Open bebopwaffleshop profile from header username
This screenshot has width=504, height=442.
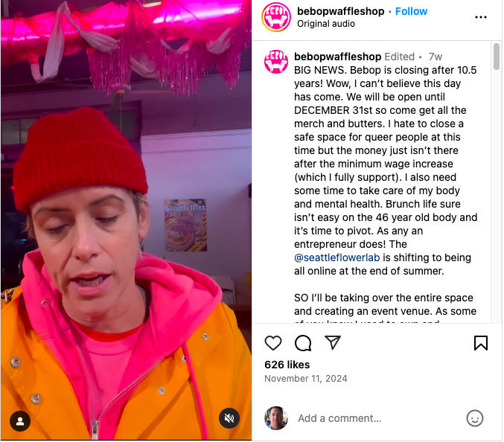(340, 11)
